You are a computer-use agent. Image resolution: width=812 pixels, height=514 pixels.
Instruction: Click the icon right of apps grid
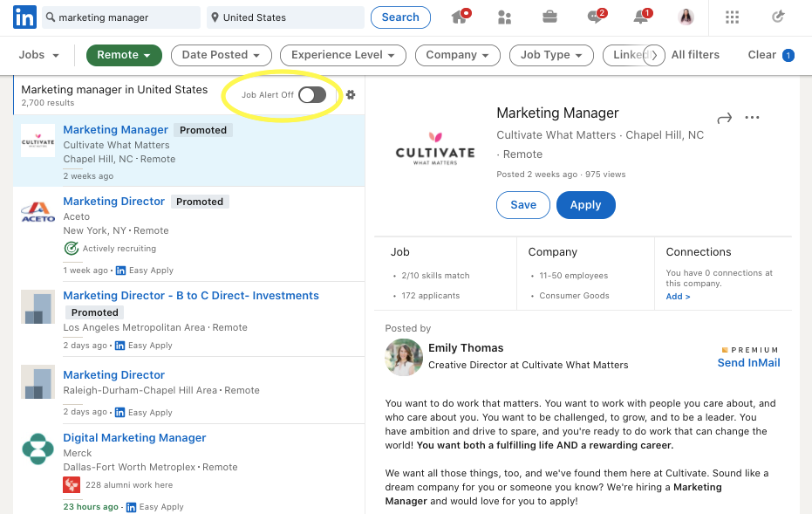point(778,17)
